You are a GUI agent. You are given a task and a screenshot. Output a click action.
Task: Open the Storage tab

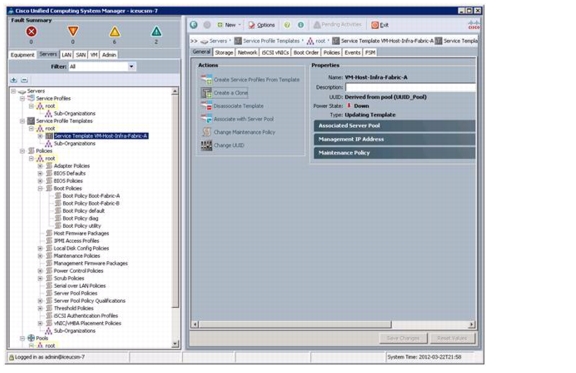pyautogui.click(x=224, y=53)
